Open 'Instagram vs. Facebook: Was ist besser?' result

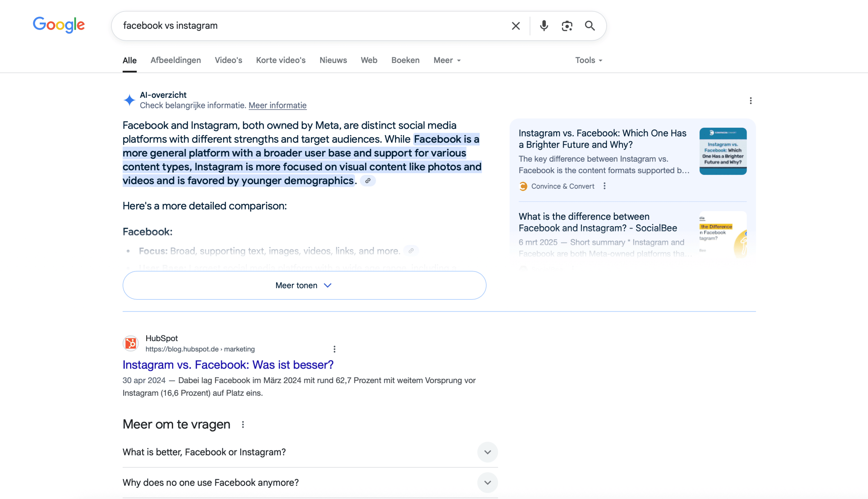pyautogui.click(x=228, y=365)
